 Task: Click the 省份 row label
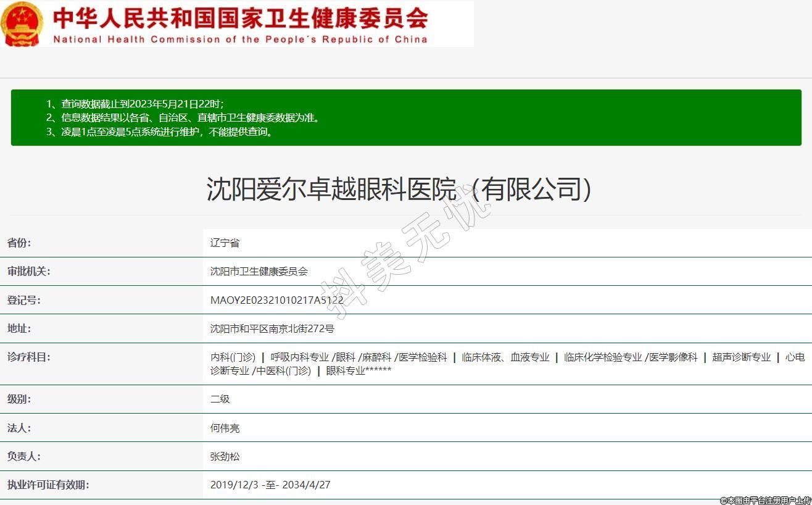(19, 243)
